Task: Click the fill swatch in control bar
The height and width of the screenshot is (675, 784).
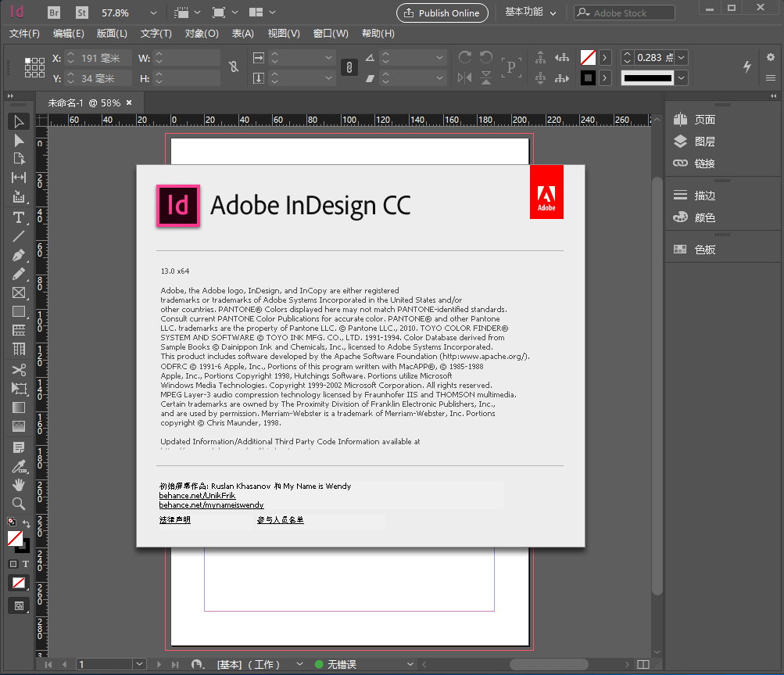Action: 588,58
